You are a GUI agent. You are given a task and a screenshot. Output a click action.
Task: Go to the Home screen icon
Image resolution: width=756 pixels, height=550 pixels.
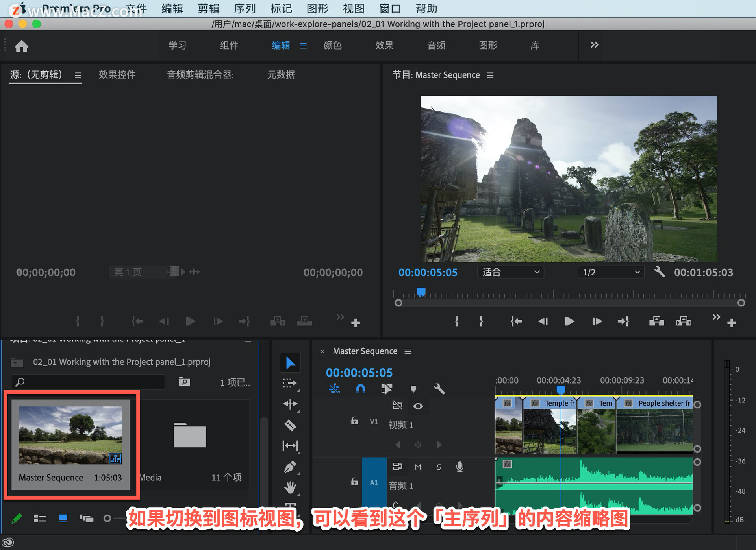click(x=22, y=46)
